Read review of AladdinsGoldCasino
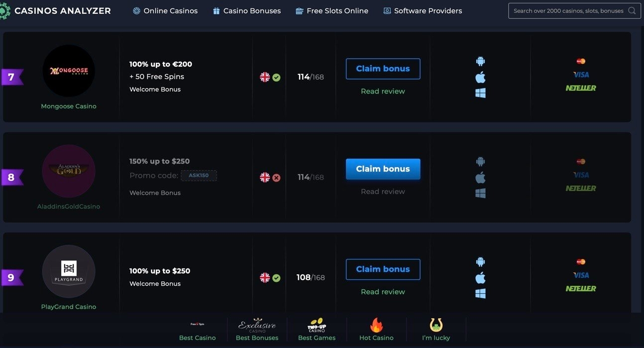 pyautogui.click(x=383, y=191)
